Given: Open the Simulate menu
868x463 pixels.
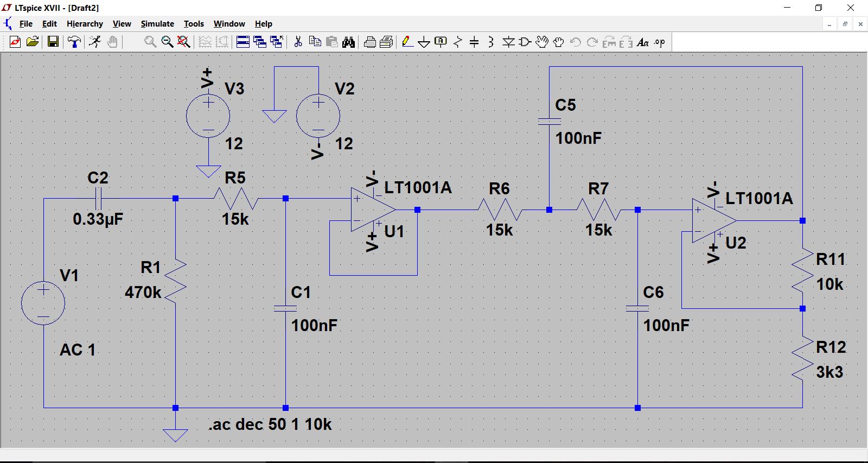Looking at the screenshot, I should (x=157, y=24).
